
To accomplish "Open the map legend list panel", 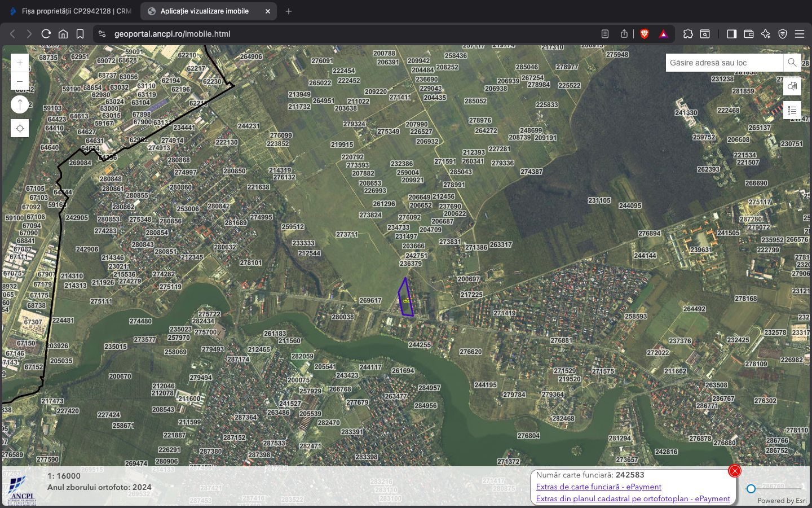I will coord(792,110).
